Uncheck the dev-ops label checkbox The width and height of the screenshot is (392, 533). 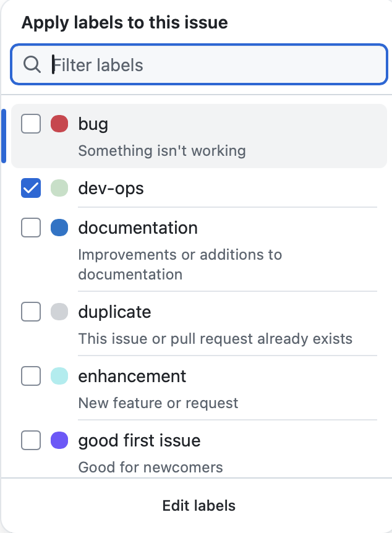tap(31, 188)
